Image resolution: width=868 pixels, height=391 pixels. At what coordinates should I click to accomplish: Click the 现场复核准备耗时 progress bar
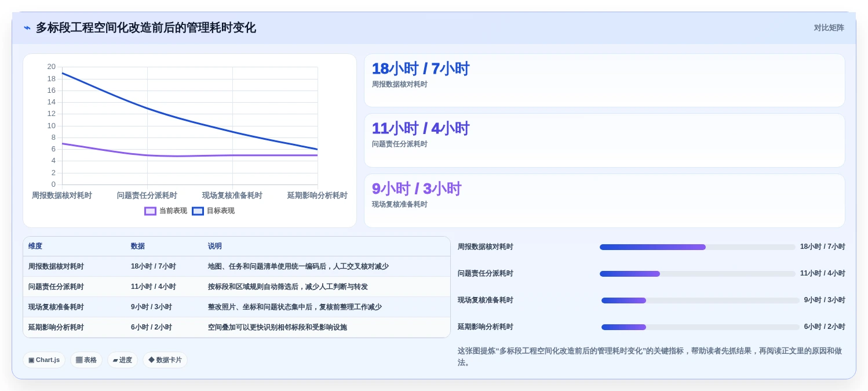[x=700, y=301]
